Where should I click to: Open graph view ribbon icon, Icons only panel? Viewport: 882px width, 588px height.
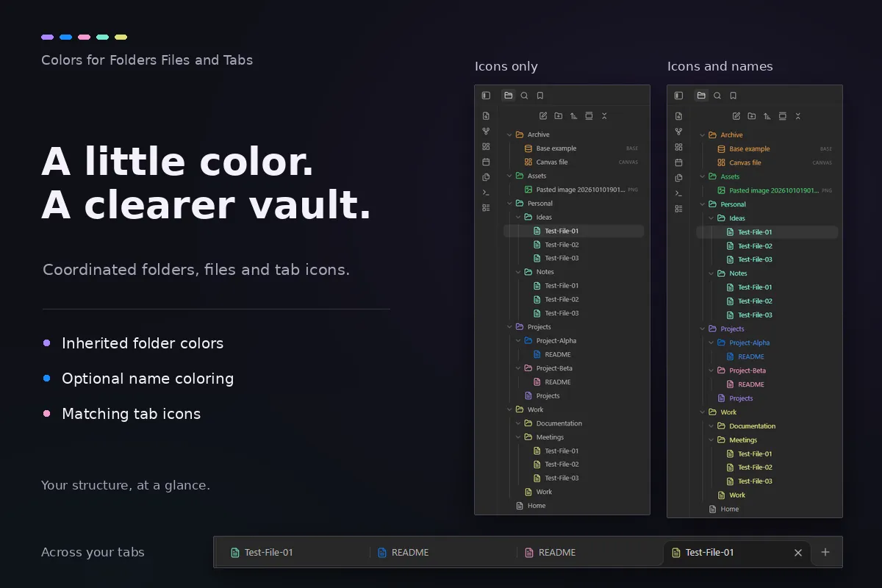click(486, 132)
